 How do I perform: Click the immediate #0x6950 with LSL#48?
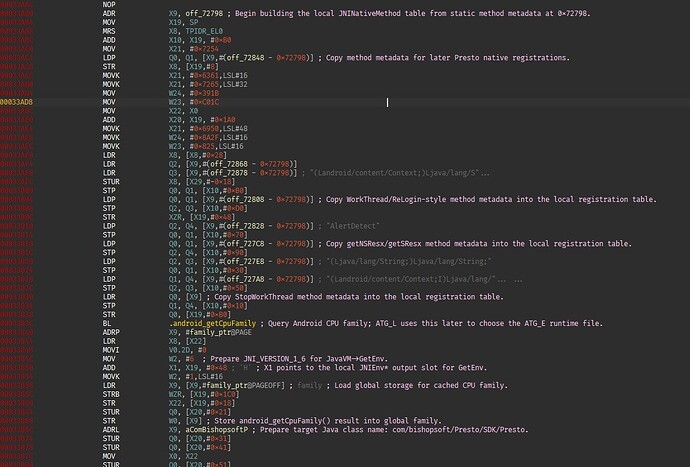206,129
